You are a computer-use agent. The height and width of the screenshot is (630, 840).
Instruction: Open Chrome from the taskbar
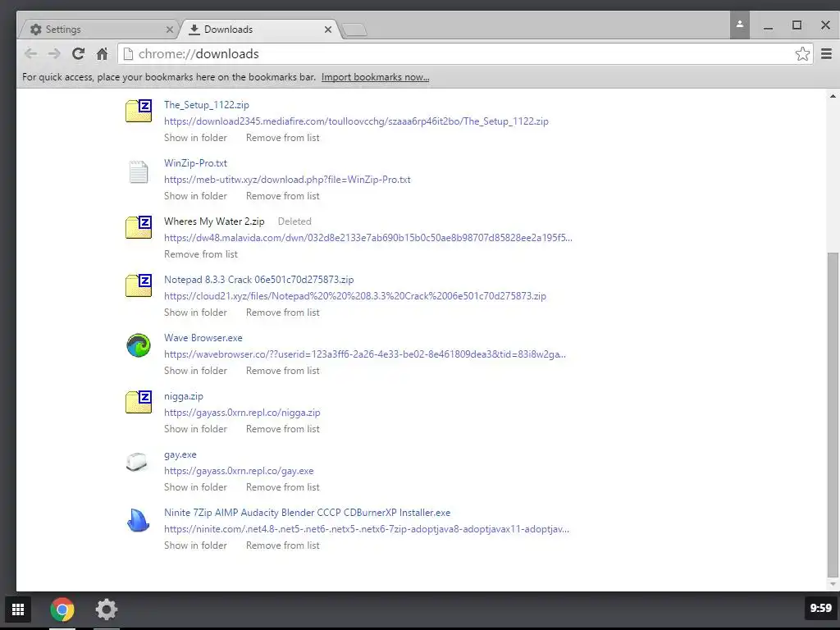[x=62, y=609]
